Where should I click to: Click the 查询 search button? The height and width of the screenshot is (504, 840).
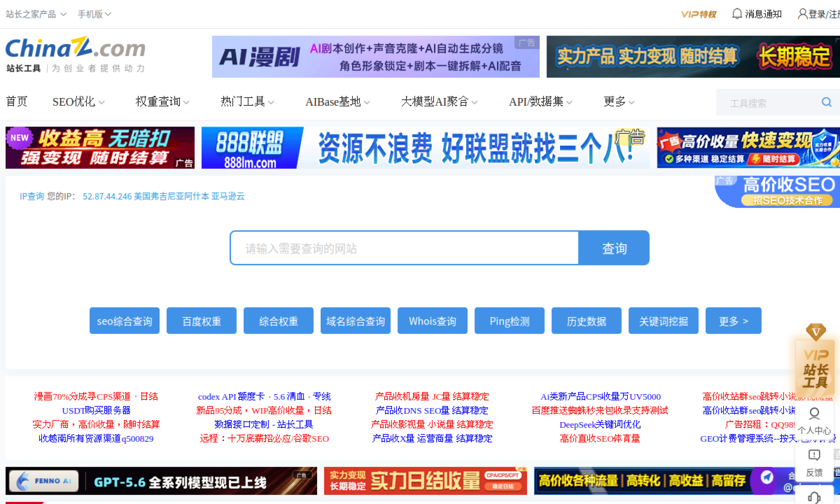[x=614, y=248]
